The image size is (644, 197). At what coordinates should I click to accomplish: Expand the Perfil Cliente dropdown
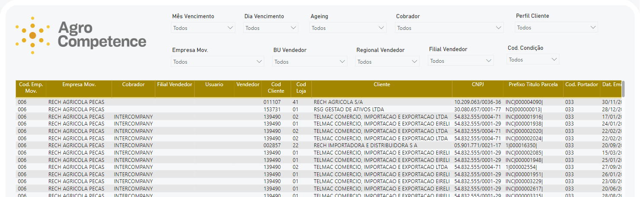[x=557, y=28]
